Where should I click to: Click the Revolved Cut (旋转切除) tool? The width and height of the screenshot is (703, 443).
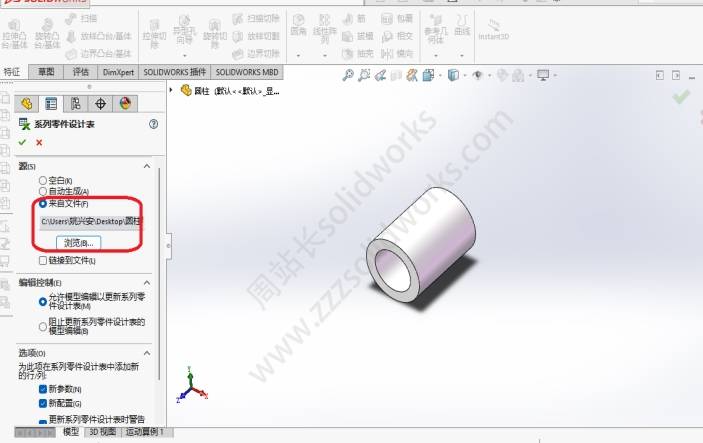click(215, 34)
